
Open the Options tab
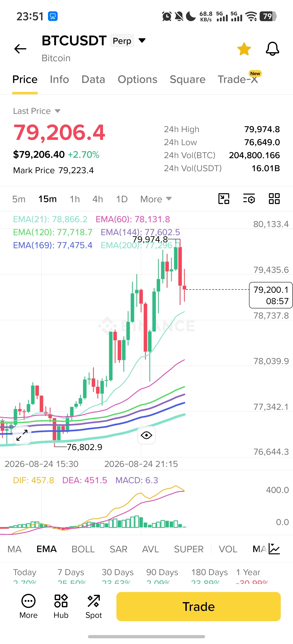pyautogui.click(x=137, y=79)
